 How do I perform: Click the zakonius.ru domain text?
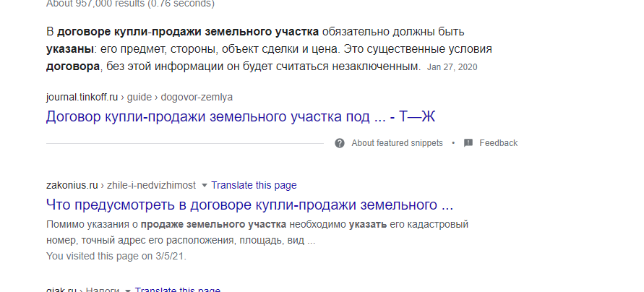(72, 185)
